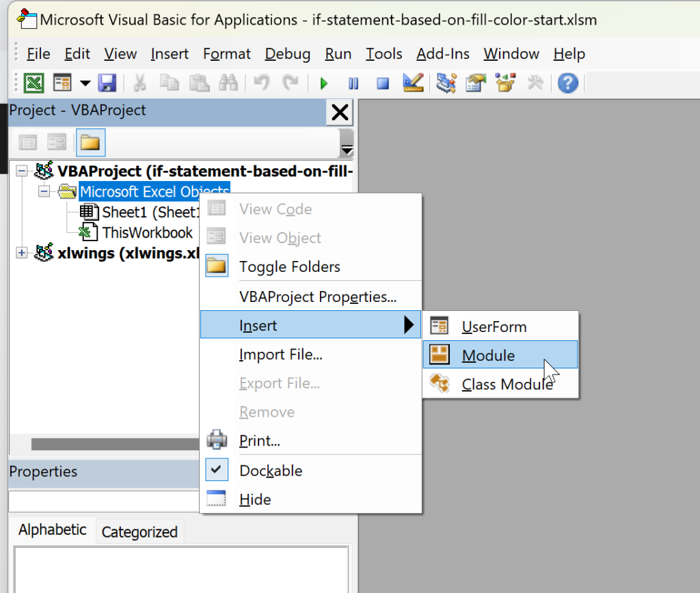Screen dimensions: 700x593
Task: Choose Hide in context menu
Action: click(311, 499)
